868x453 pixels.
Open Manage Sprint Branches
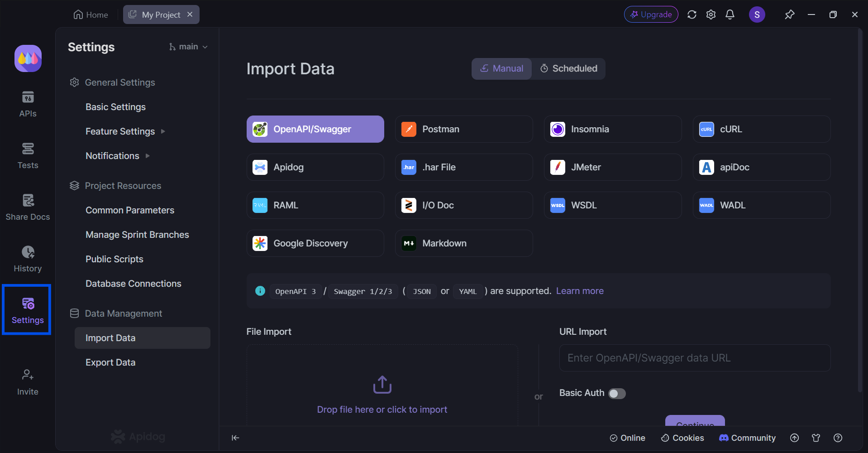coord(137,235)
